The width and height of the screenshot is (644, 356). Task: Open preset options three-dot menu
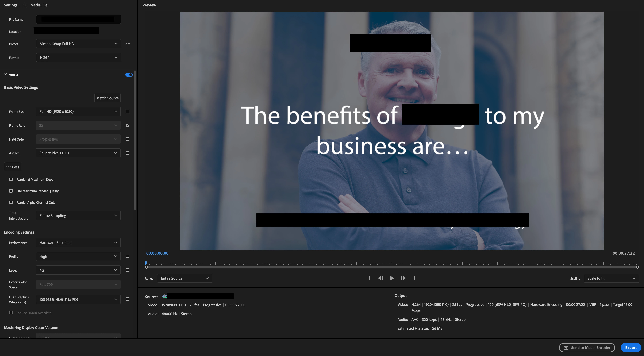(128, 44)
